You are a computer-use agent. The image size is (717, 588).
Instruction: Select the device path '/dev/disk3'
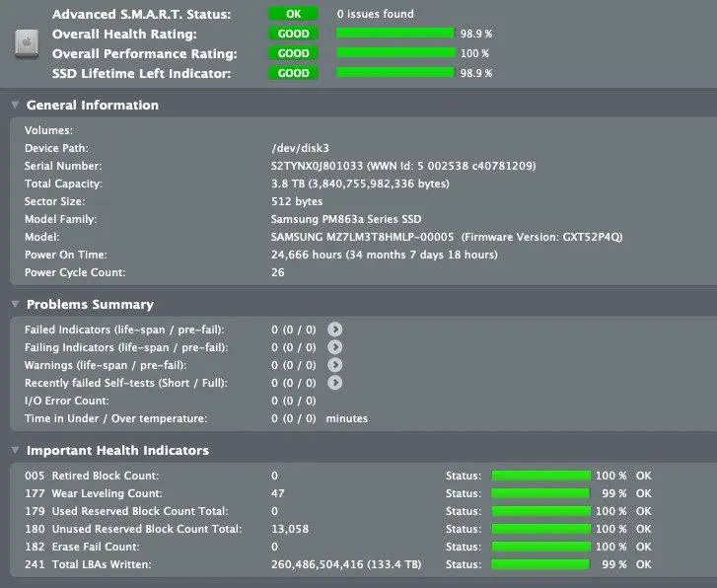click(x=300, y=148)
